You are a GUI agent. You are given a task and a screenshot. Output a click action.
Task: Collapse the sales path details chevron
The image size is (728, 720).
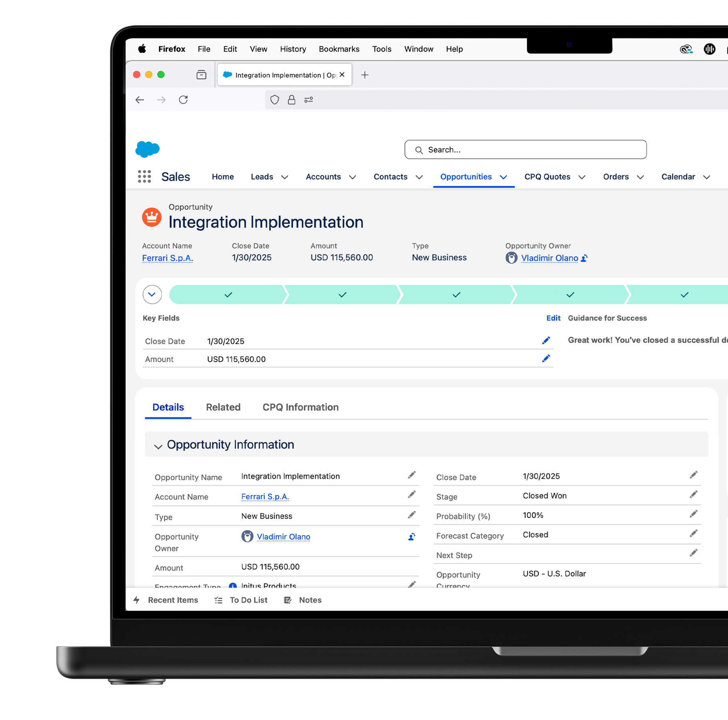pos(152,294)
